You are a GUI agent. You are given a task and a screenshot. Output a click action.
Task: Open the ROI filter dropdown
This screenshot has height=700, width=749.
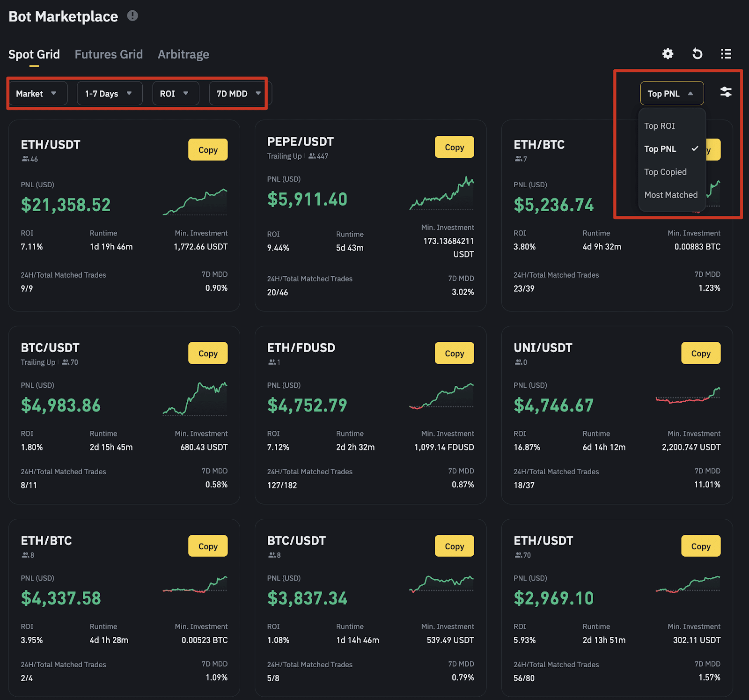click(175, 93)
